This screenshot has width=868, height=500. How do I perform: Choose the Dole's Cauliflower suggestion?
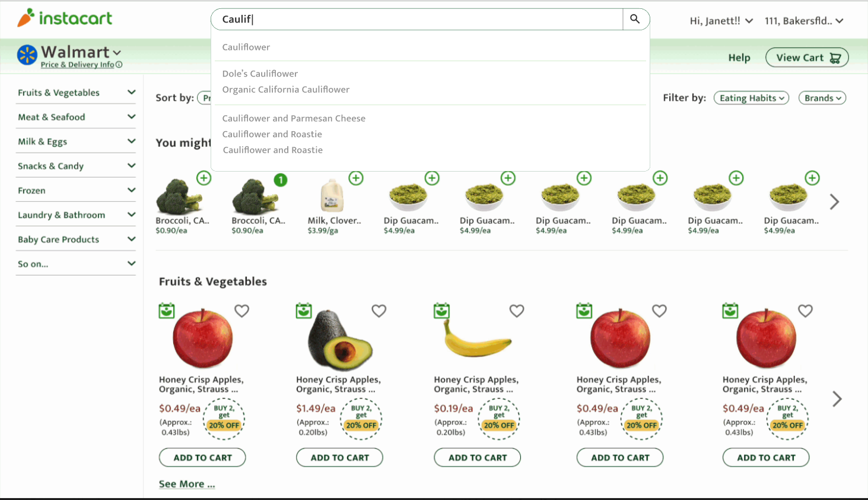click(260, 74)
